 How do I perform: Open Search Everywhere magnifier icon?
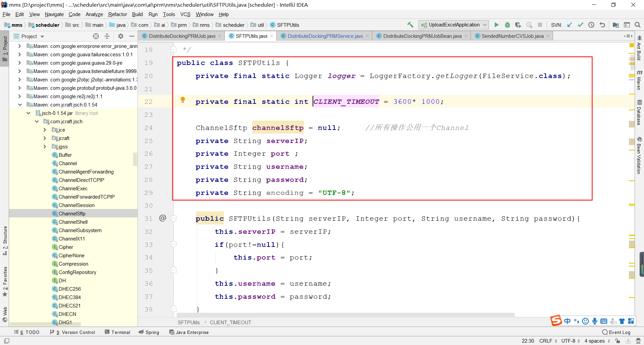pos(638,25)
